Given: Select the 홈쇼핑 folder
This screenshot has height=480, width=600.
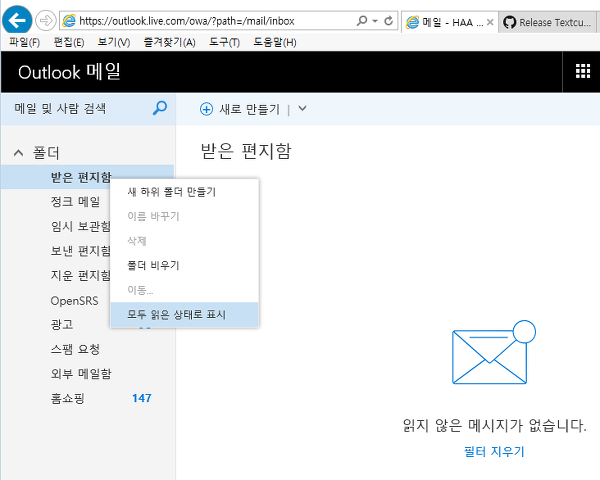Looking at the screenshot, I should (x=67, y=398).
